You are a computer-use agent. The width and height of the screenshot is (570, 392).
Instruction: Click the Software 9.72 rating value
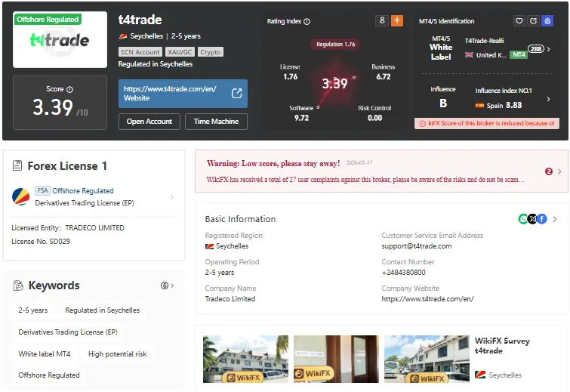click(x=301, y=118)
